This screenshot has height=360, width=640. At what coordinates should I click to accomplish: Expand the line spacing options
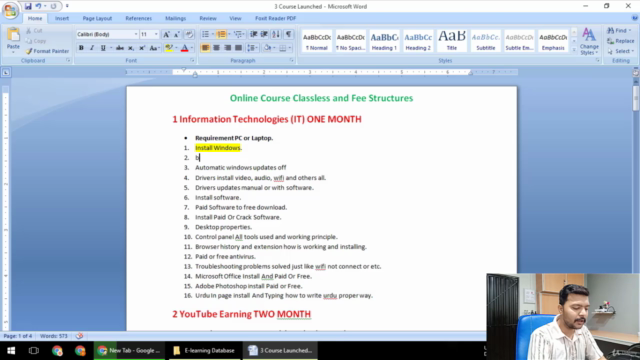(x=252, y=48)
